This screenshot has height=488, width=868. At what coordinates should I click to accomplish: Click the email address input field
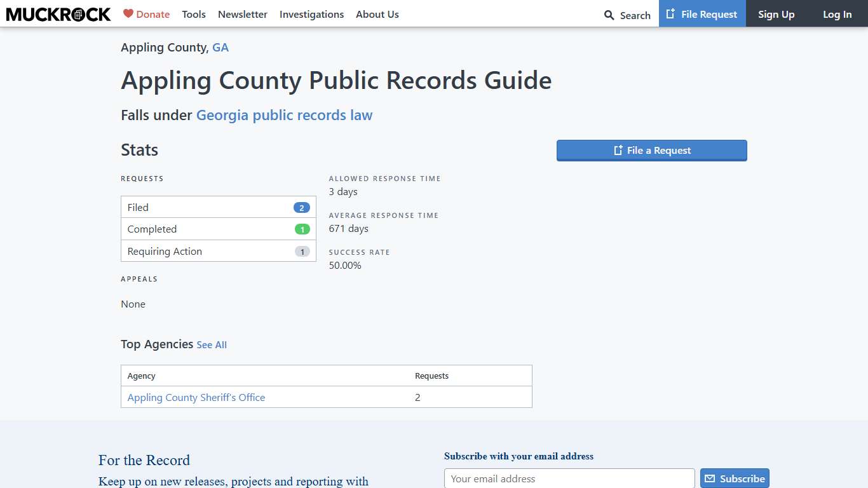pos(569,478)
